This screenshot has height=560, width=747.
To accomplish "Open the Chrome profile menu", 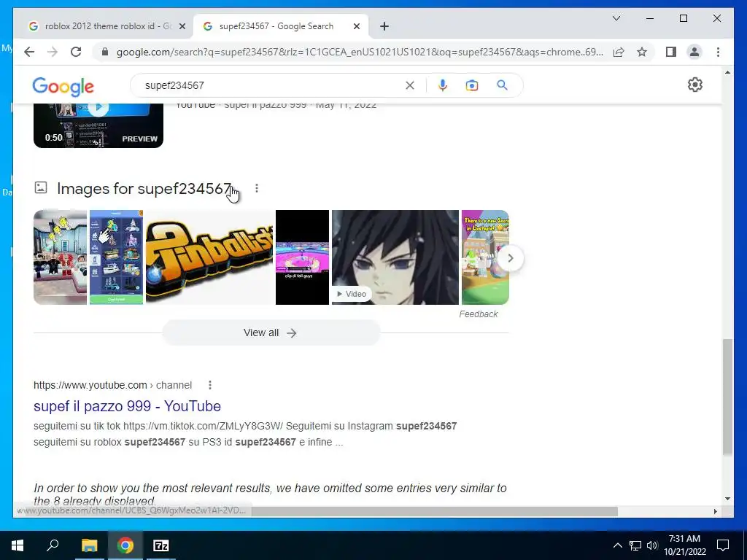I will tap(694, 52).
